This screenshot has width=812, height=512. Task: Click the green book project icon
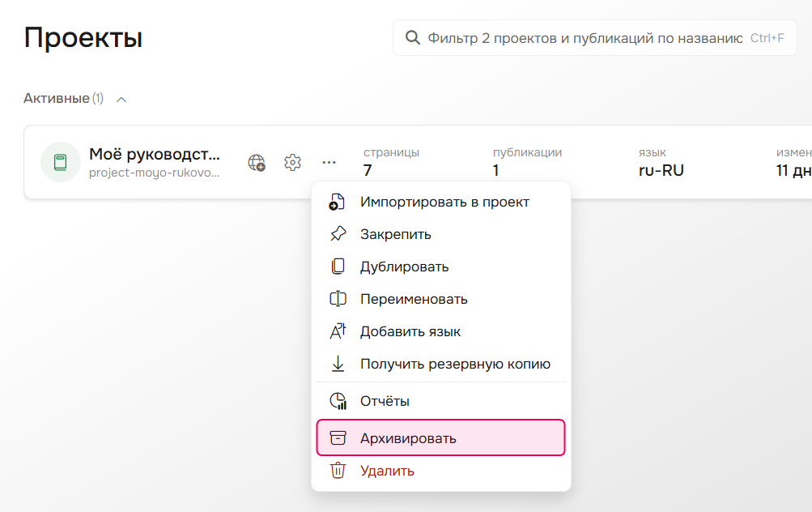coord(61,162)
